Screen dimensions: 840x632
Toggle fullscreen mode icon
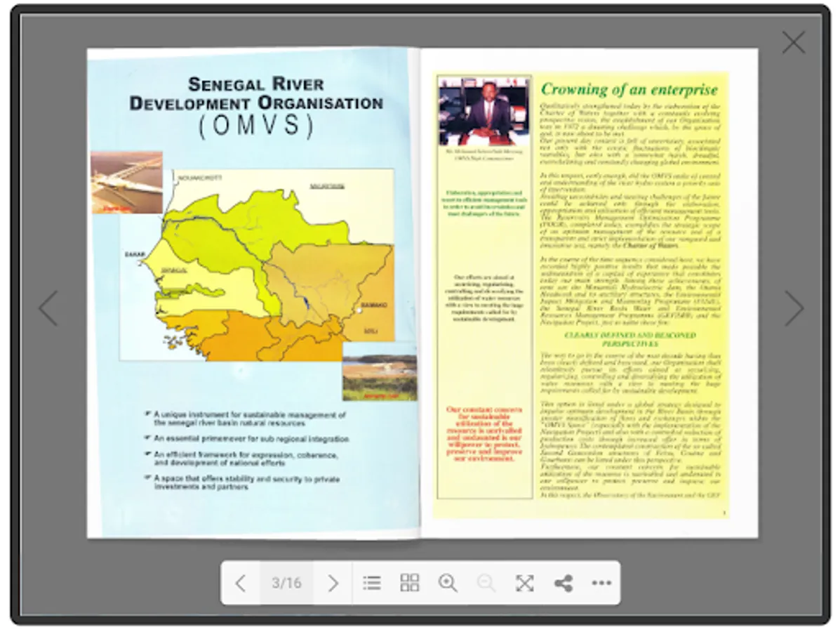[524, 583]
